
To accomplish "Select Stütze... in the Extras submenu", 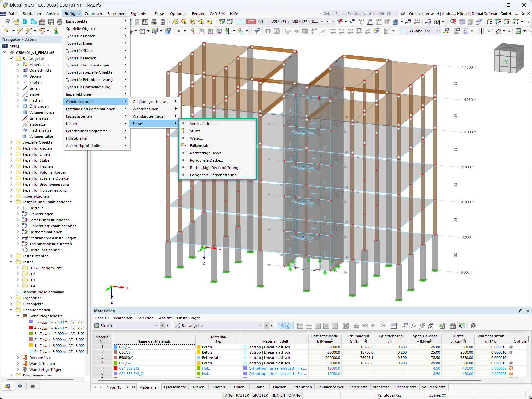I will 218,131.
